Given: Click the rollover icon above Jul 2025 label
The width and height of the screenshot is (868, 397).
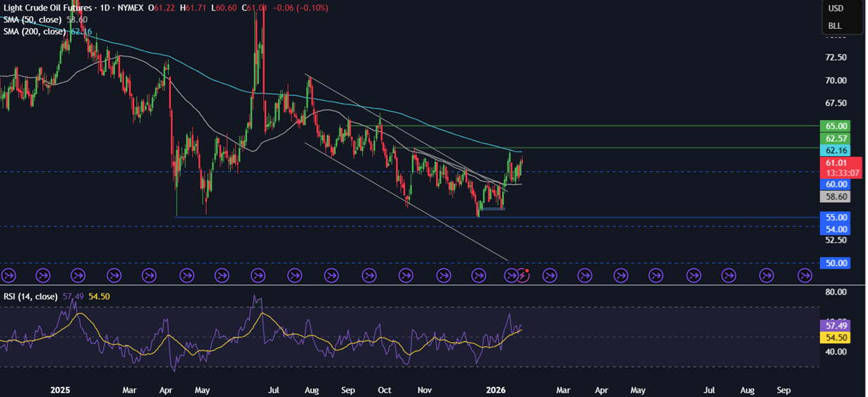Looking at the screenshot, I should (258, 276).
